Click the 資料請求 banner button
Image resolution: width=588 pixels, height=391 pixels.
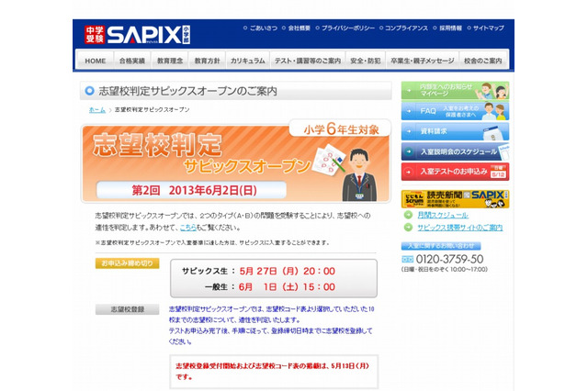pyautogui.click(x=455, y=131)
